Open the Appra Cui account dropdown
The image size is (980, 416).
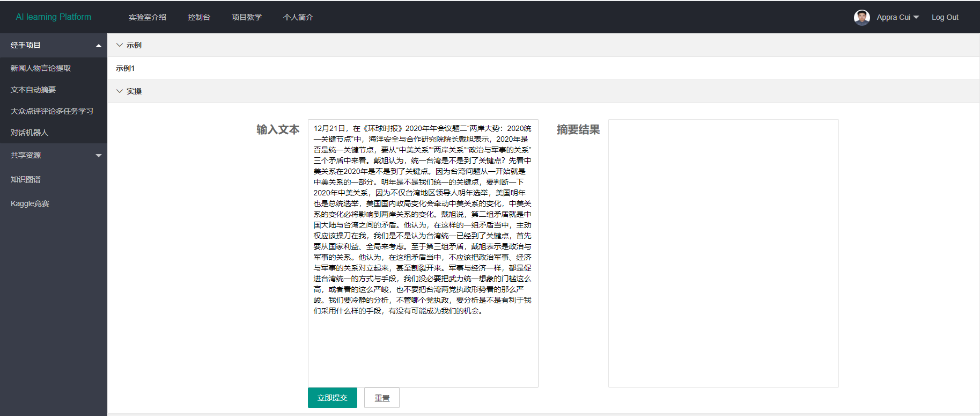click(897, 17)
